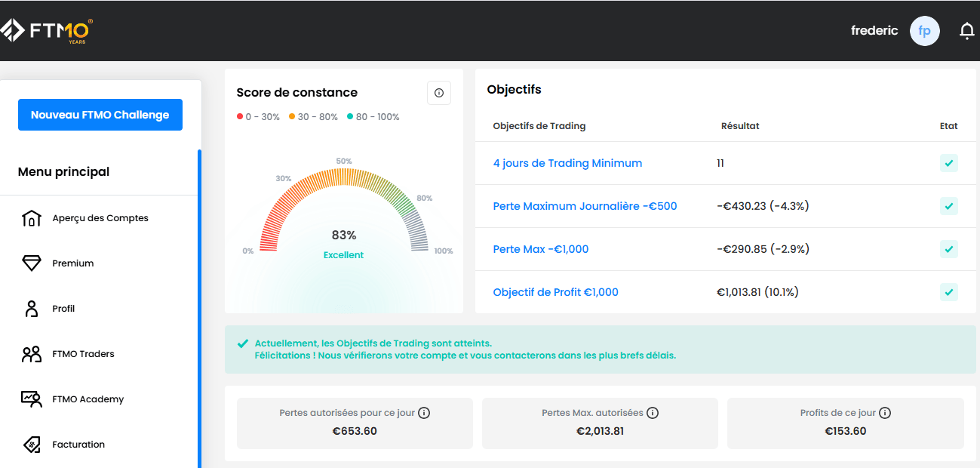Click the Profil person icon
The width and height of the screenshot is (980, 468).
(32, 309)
